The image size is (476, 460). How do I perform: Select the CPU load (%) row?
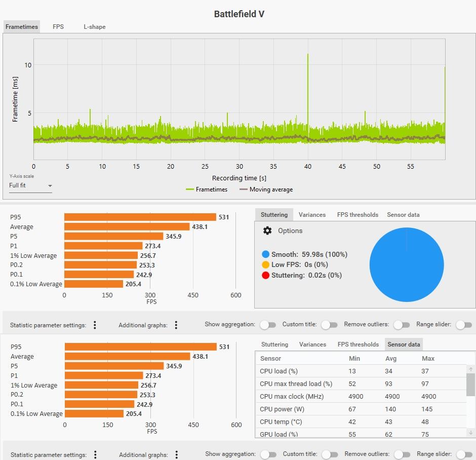click(x=361, y=371)
